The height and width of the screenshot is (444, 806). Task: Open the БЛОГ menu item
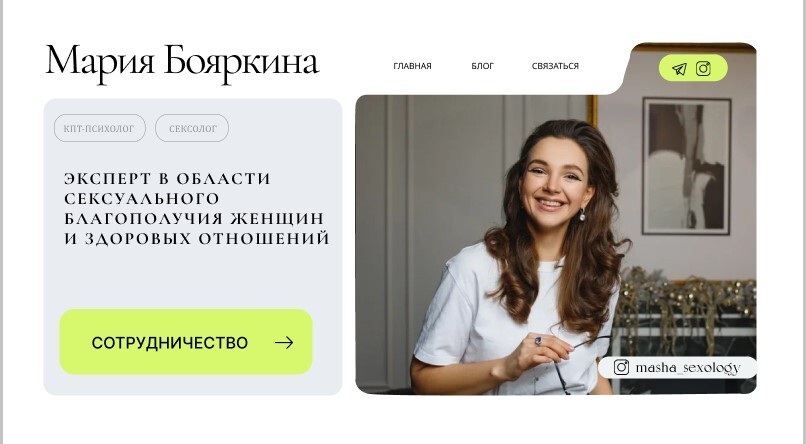[x=482, y=66]
